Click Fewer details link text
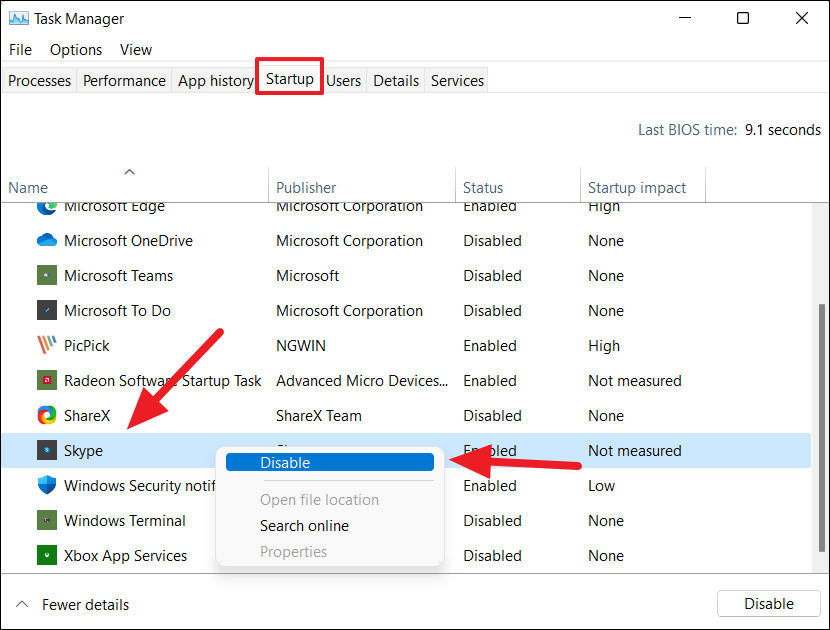This screenshot has width=830, height=630. click(x=85, y=605)
